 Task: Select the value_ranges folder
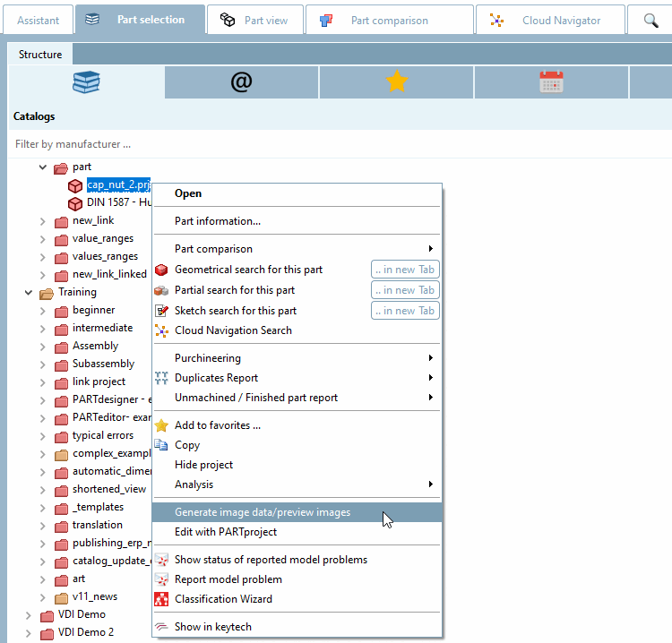(103, 238)
